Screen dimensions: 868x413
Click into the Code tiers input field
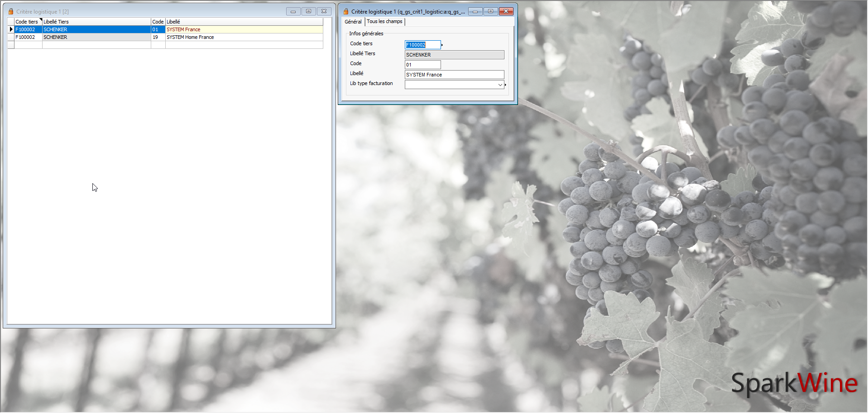[x=422, y=45]
